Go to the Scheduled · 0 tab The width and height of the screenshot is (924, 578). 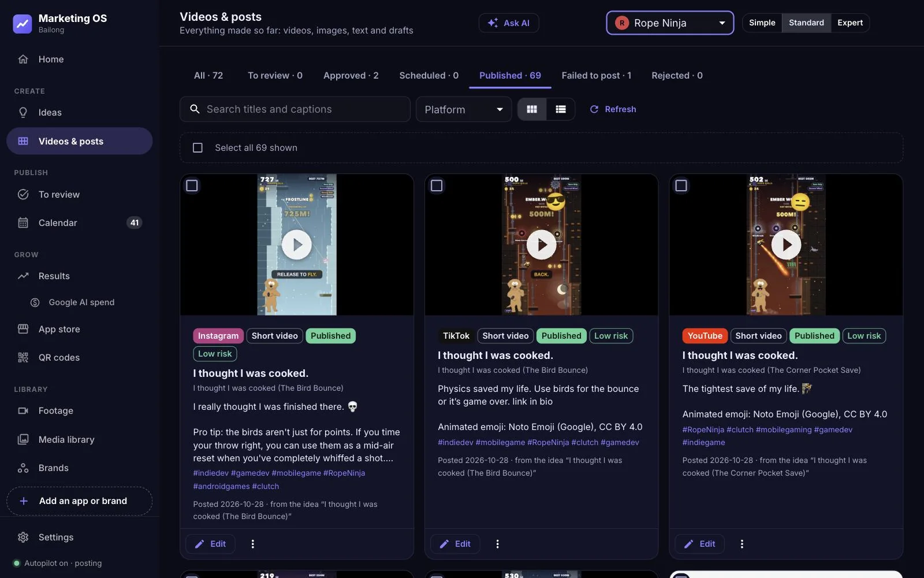(429, 76)
